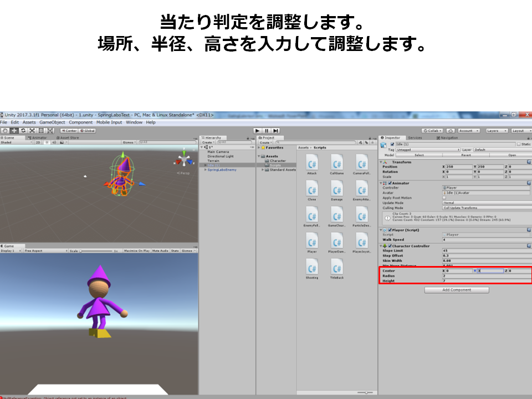Switch to the Asset Store tab
Image resolution: width=532 pixels, height=399 pixels.
click(68, 138)
